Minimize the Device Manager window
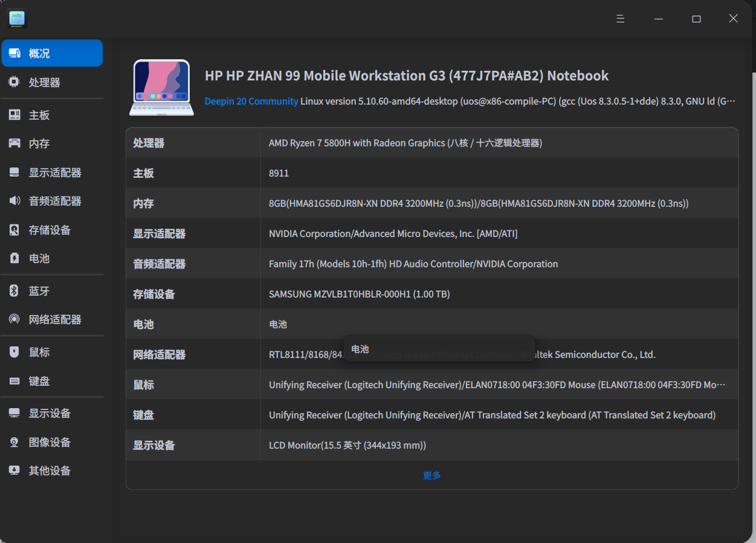 pos(659,19)
